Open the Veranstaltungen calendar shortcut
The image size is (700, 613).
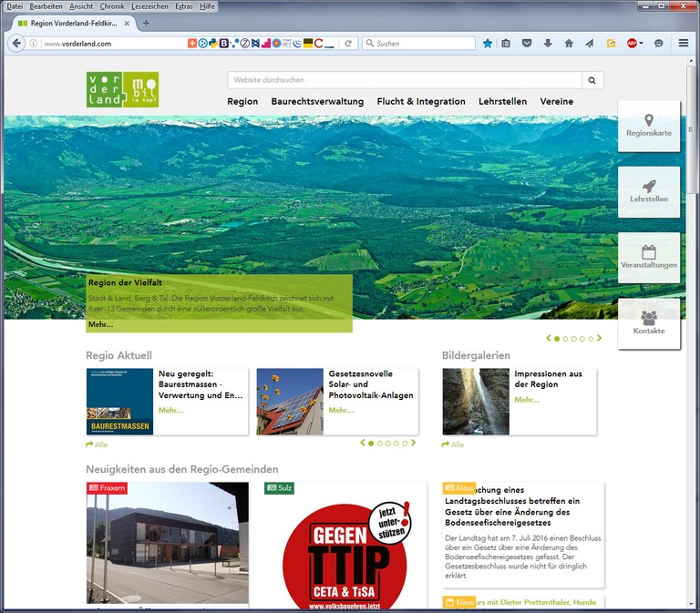[648, 257]
